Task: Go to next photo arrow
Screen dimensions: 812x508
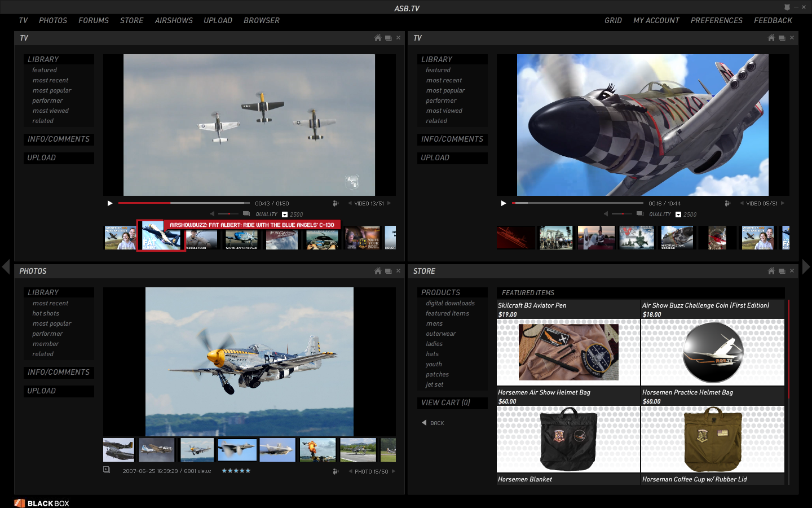Action: [393, 471]
